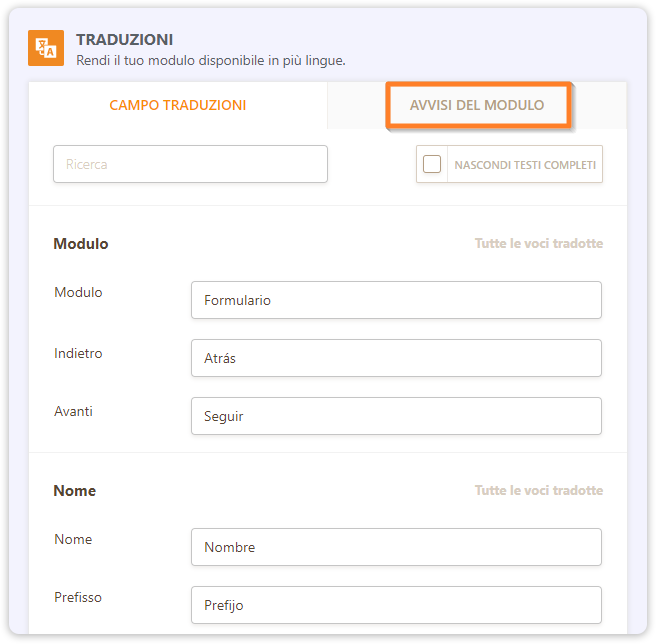The height and width of the screenshot is (644, 656).
Task: Click the Prefisso field label
Action: point(78,597)
